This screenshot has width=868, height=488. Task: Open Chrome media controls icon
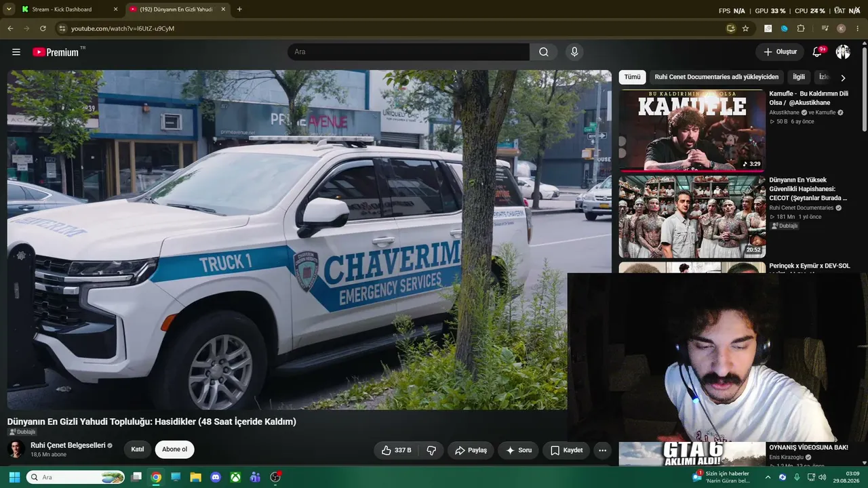click(x=825, y=28)
